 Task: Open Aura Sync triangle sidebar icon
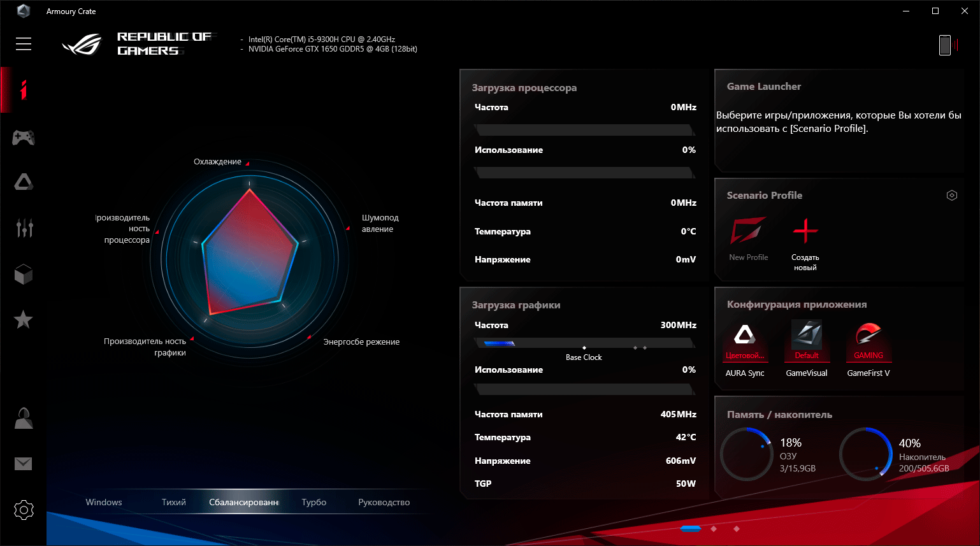24,182
